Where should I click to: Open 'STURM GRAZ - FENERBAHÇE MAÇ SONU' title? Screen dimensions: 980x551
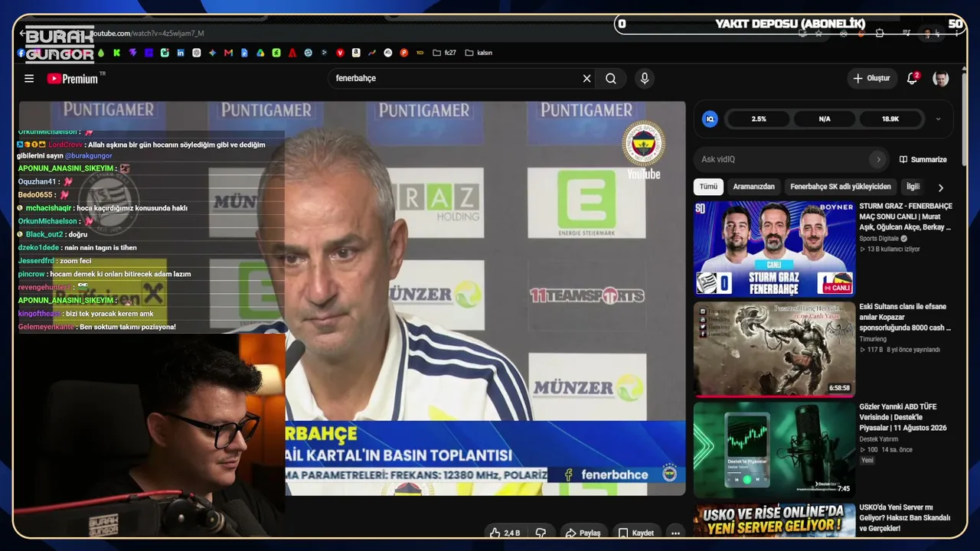pos(906,217)
